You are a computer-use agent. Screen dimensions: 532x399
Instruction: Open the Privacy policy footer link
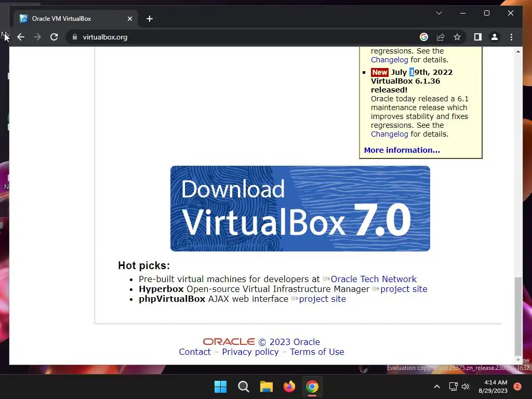[x=250, y=352]
